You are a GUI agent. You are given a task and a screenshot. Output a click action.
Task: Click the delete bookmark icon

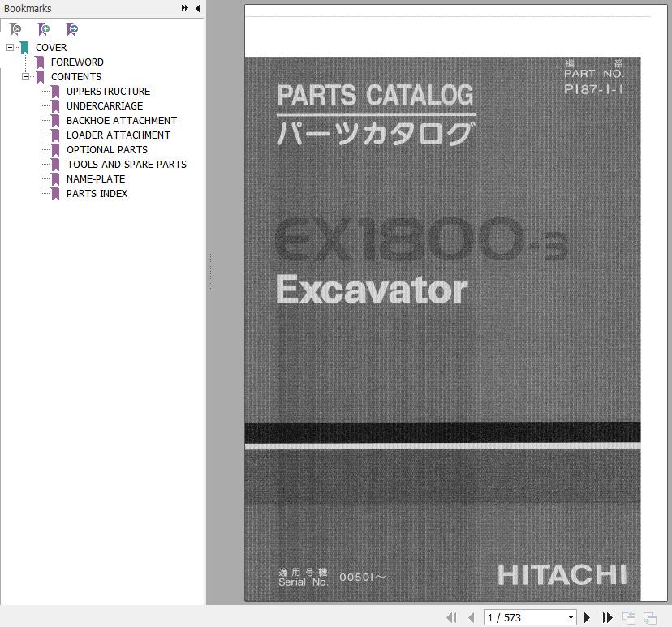pos(15,29)
